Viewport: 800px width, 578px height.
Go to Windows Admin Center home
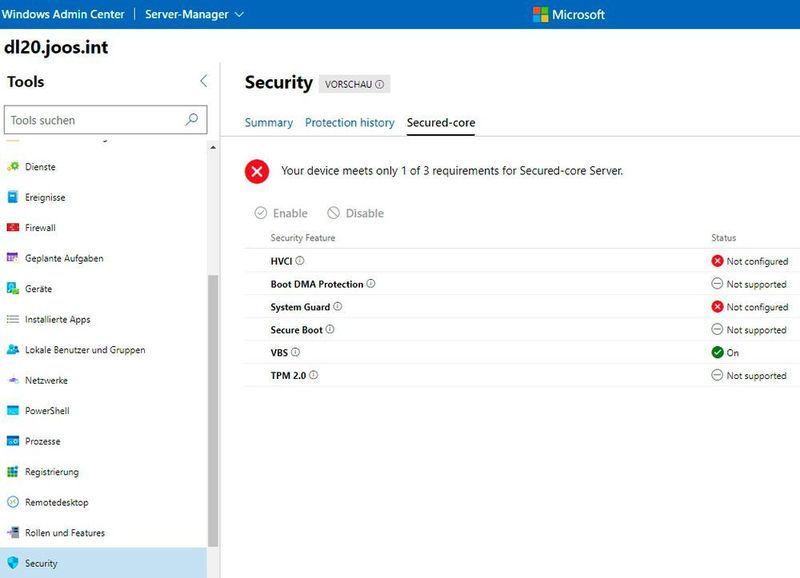pos(63,14)
